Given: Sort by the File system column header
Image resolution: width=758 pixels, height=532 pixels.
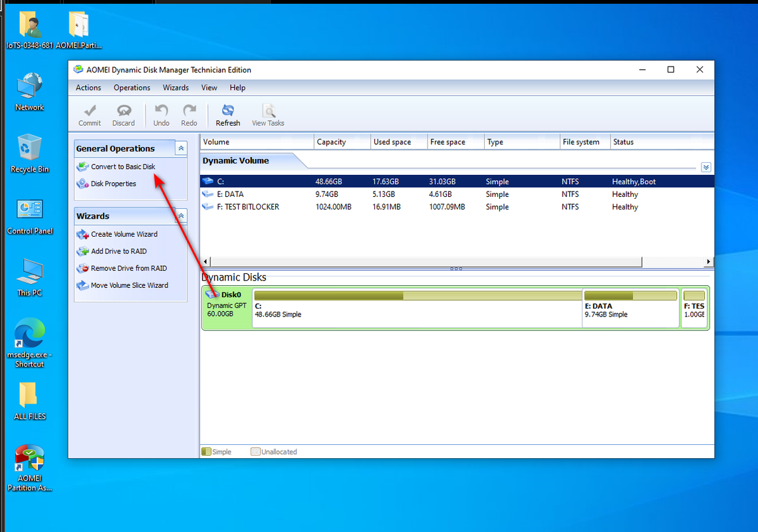Looking at the screenshot, I should click(x=585, y=142).
